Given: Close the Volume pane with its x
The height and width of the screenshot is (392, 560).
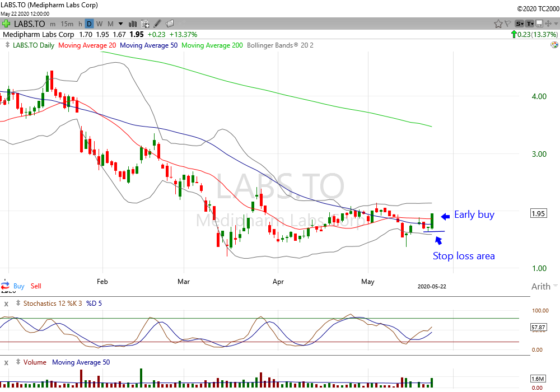Looking at the screenshot, I should pyautogui.click(x=6, y=363).
